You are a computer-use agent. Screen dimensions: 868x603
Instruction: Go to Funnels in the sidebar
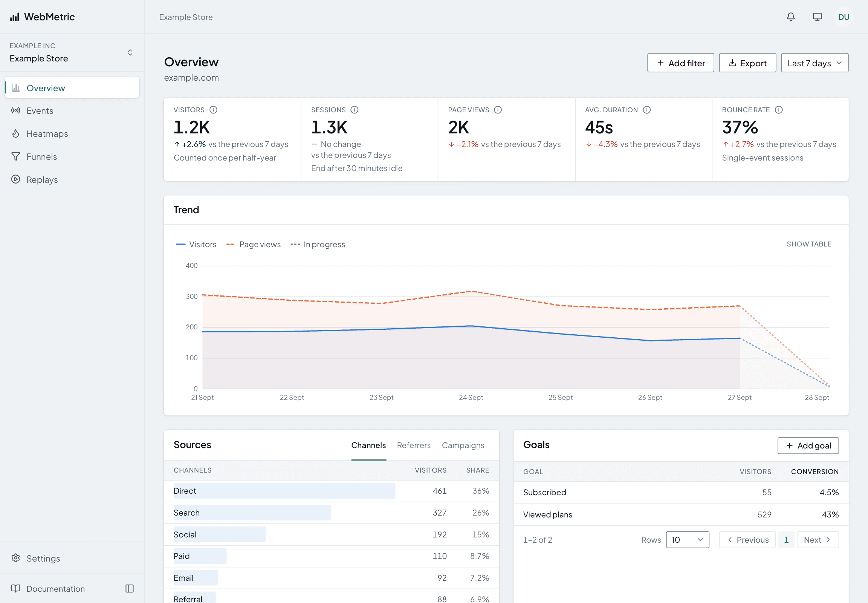coord(72,156)
